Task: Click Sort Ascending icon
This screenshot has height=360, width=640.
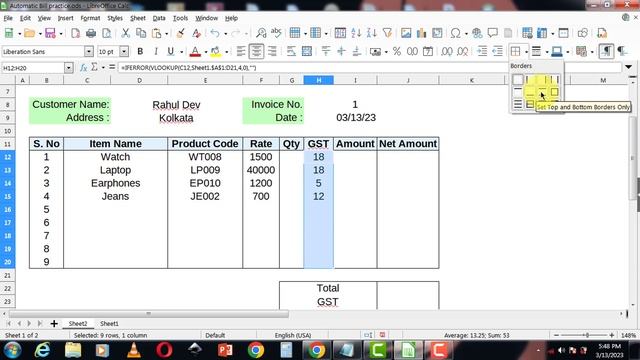Action: [356, 33]
